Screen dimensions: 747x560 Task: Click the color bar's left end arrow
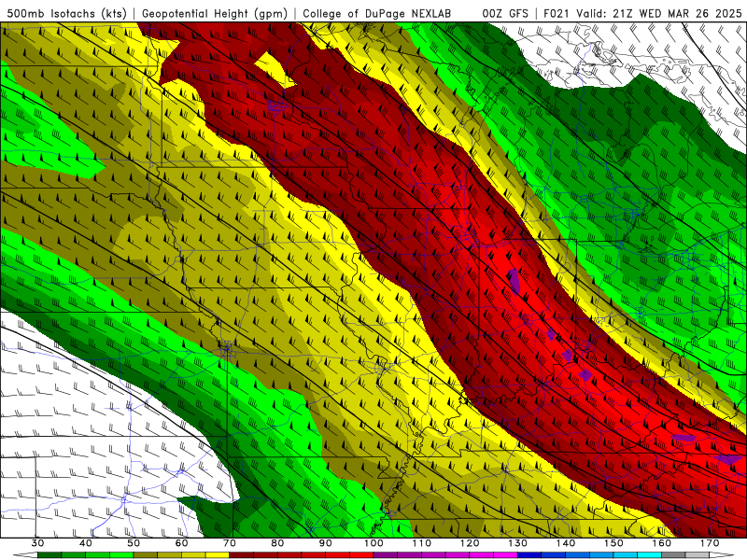pos(26,555)
